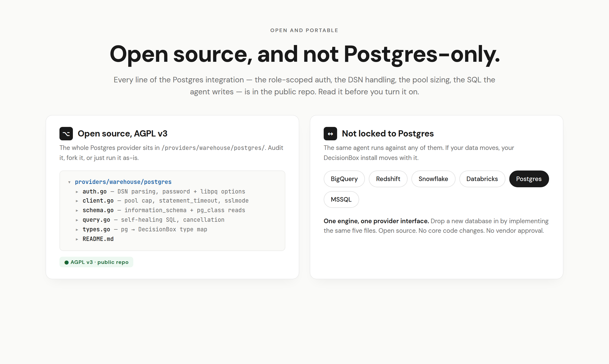Click the 'Not locked to Postgres' card heading
The image size is (609, 364).
[388, 133]
